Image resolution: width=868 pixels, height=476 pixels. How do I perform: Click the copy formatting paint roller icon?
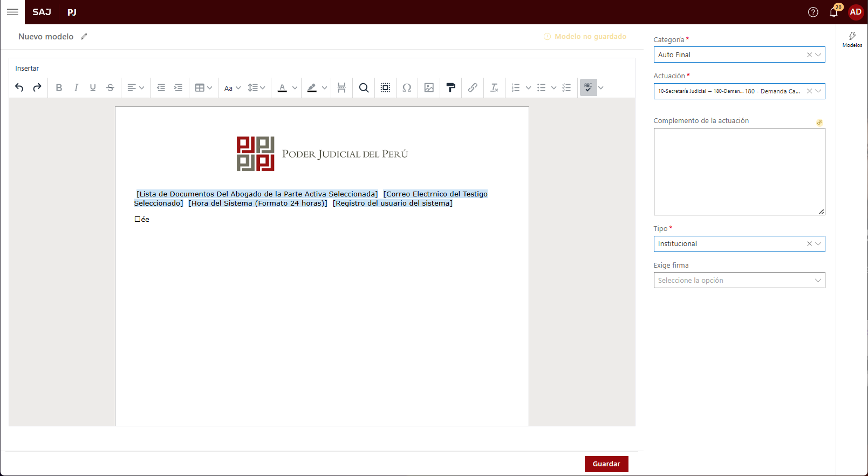(451, 87)
